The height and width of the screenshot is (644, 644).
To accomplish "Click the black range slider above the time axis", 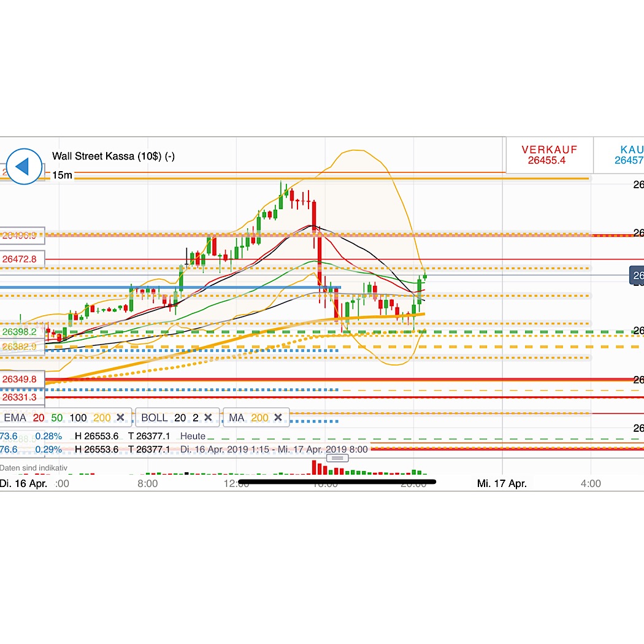I will 337,482.
